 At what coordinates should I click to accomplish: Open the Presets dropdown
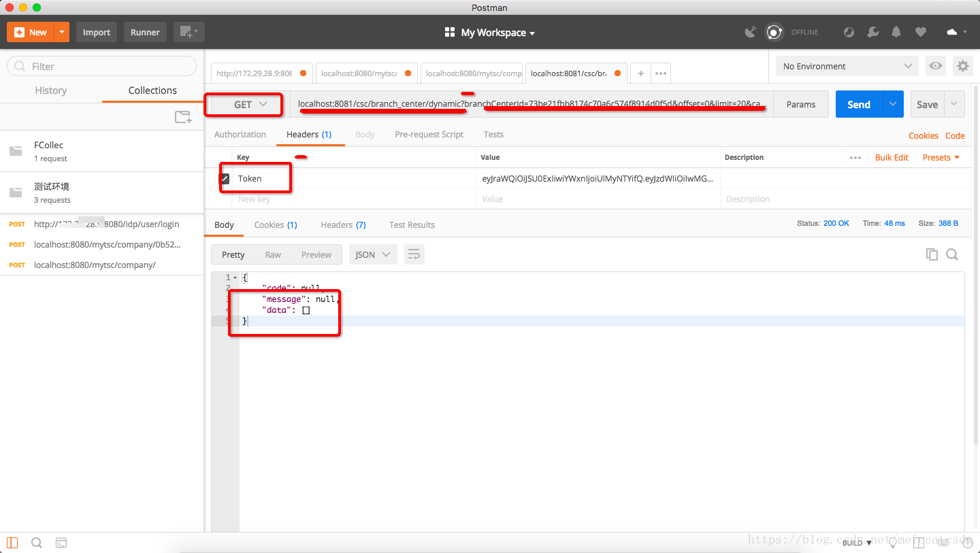(941, 157)
